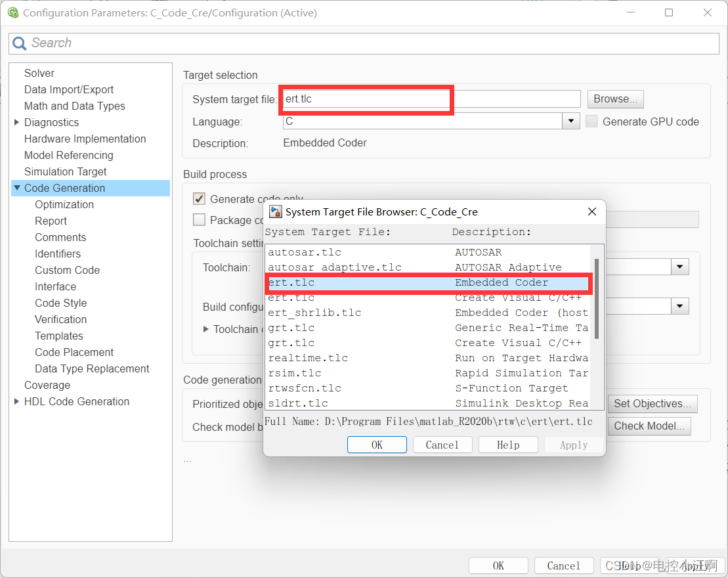Open the Toolchain dropdown arrow
This screenshot has width=728, height=578.
(679, 267)
